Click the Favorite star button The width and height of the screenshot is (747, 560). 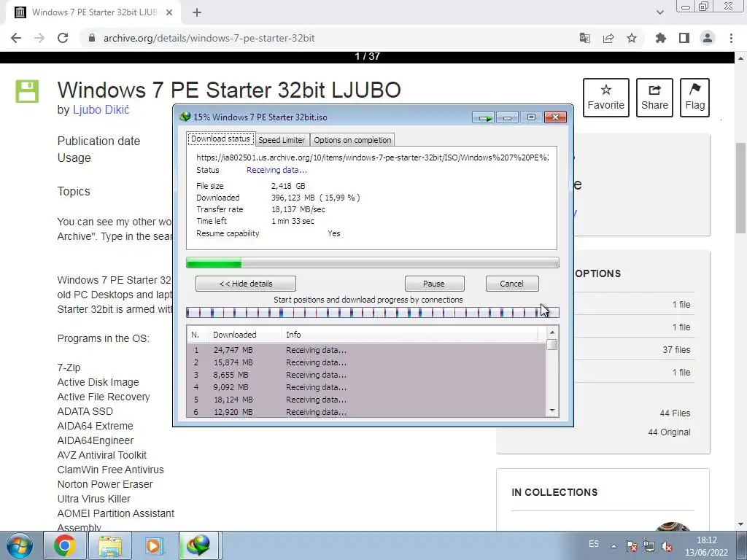point(606,98)
